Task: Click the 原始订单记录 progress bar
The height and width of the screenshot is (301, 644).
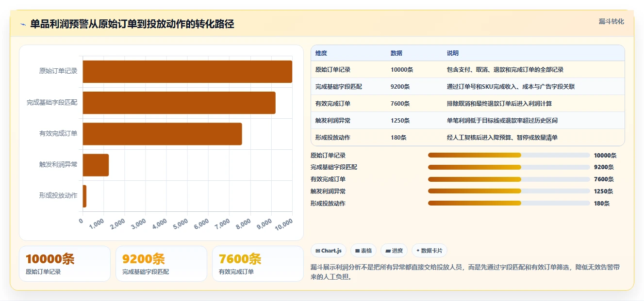Action: click(x=509, y=155)
